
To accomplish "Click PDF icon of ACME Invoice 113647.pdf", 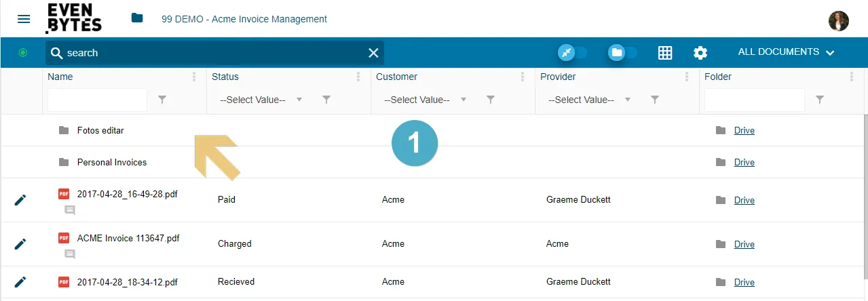I will tap(64, 238).
